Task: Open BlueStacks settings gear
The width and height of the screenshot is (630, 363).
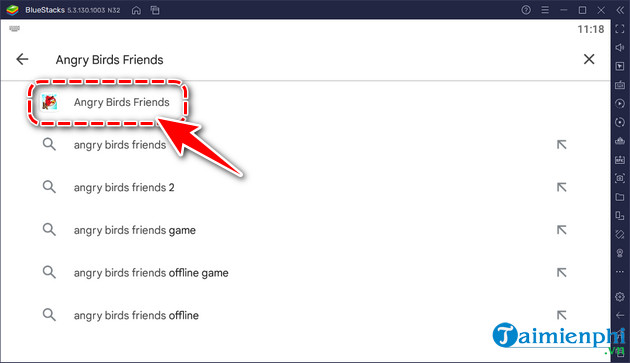Action: 620,297
